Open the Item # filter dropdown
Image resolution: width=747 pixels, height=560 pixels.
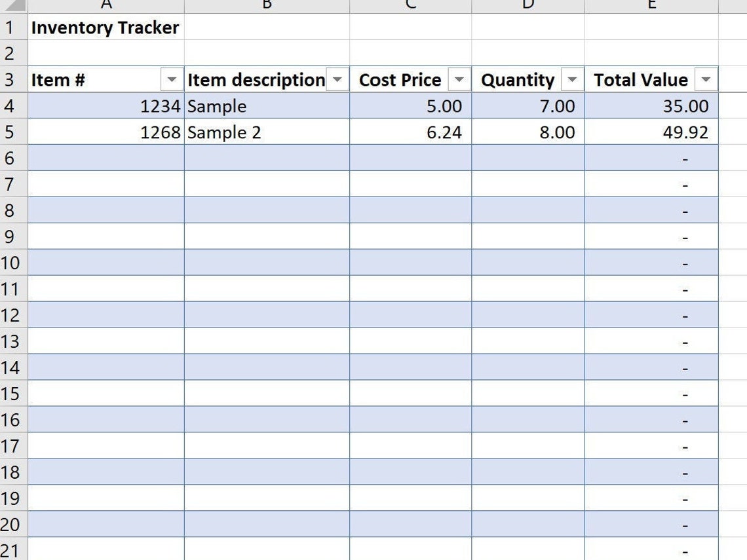(x=172, y=79)
